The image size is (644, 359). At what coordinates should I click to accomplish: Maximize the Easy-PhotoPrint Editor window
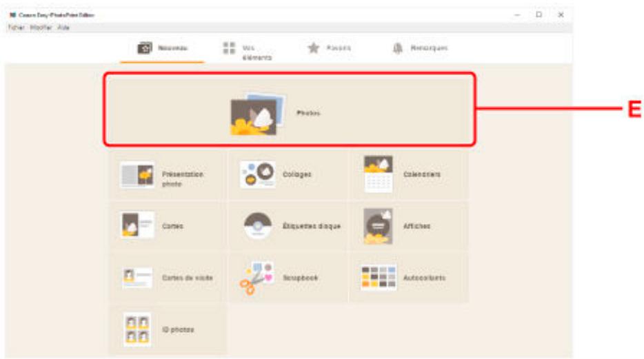(x=539, y=14)
